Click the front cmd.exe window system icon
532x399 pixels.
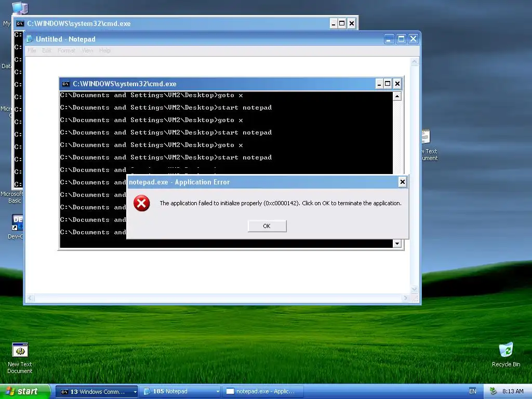coord(66,84)
